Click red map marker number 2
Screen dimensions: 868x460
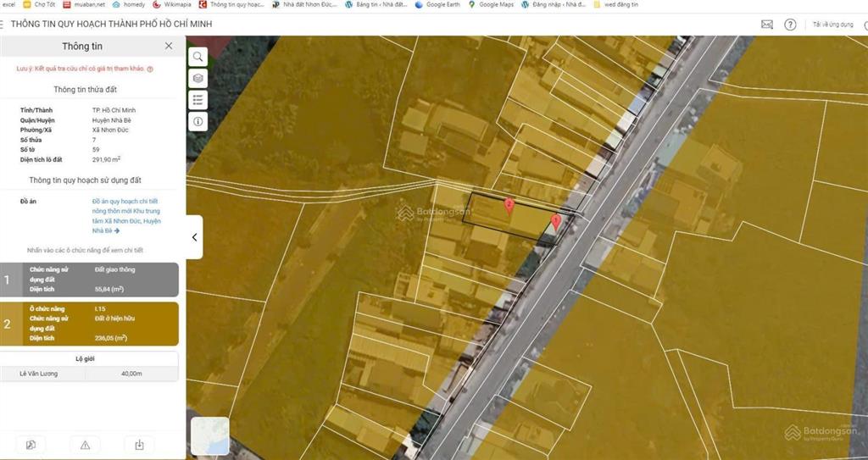click(x=509, y=207)
